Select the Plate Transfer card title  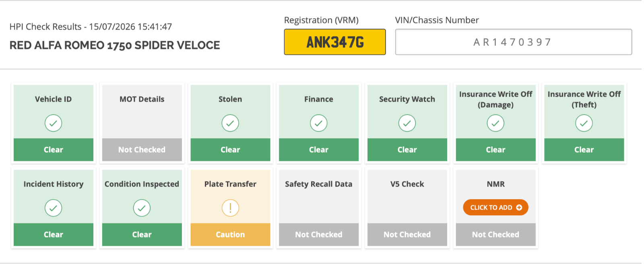pyautogui.click(x=230, y=184)
